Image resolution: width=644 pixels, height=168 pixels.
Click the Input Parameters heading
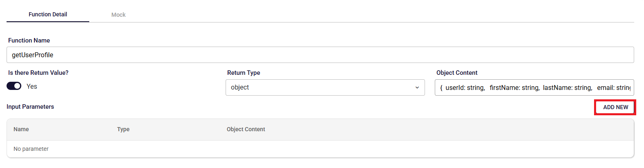[30, 107]
